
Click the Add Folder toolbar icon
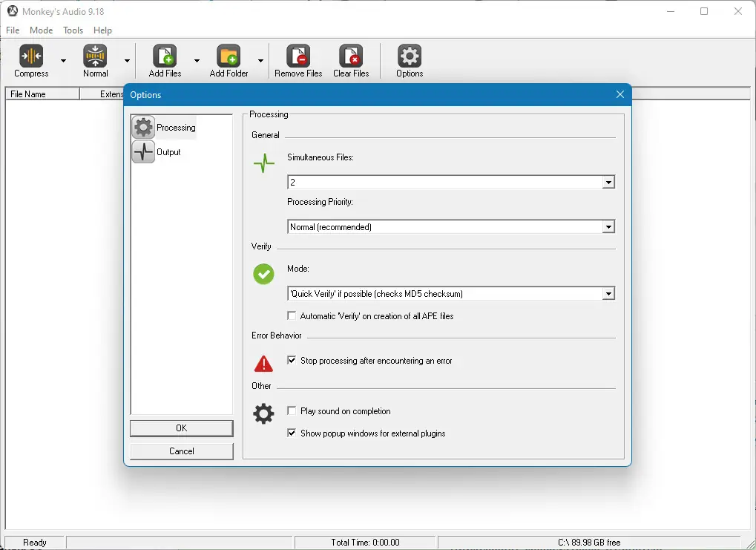click(229, 56)
